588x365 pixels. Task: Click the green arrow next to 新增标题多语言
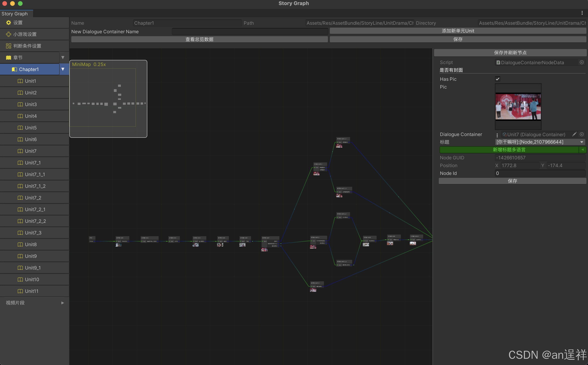582,150
